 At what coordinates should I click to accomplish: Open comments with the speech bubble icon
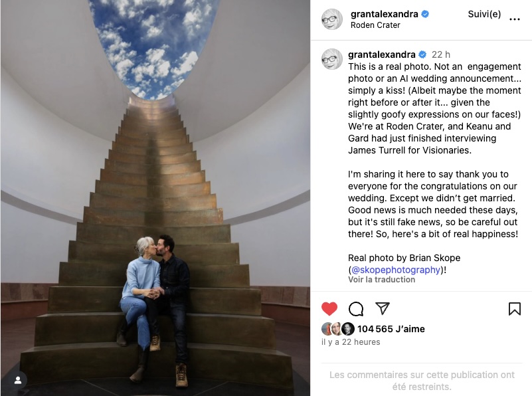point(356,309)
